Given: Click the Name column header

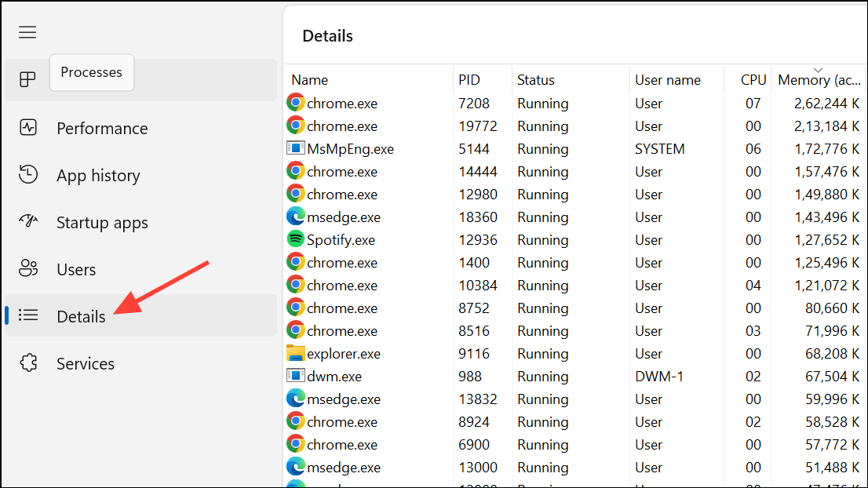Looking at the screenshot, I should (x=309, y=80).
